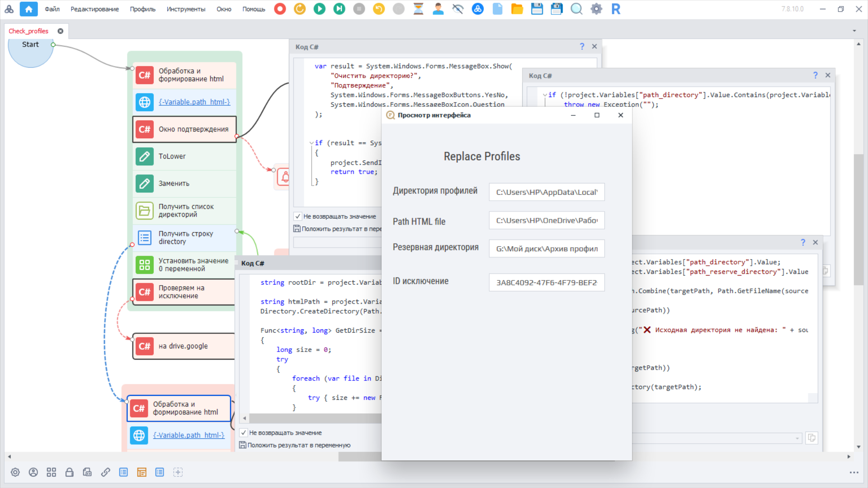Click upper {-Variable.path_html-} link
Image resolution: width=868 pixels, height=488 pixels.
click(194, 102)
